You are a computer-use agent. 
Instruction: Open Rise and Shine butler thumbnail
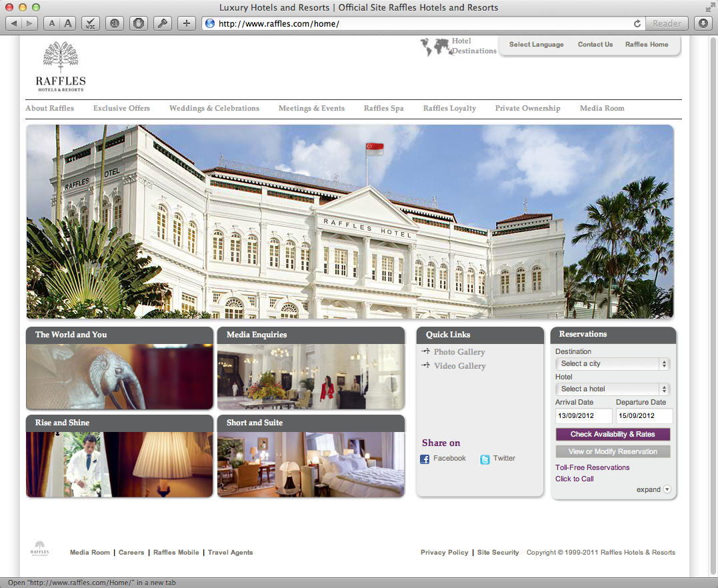(x=119, y=465)
